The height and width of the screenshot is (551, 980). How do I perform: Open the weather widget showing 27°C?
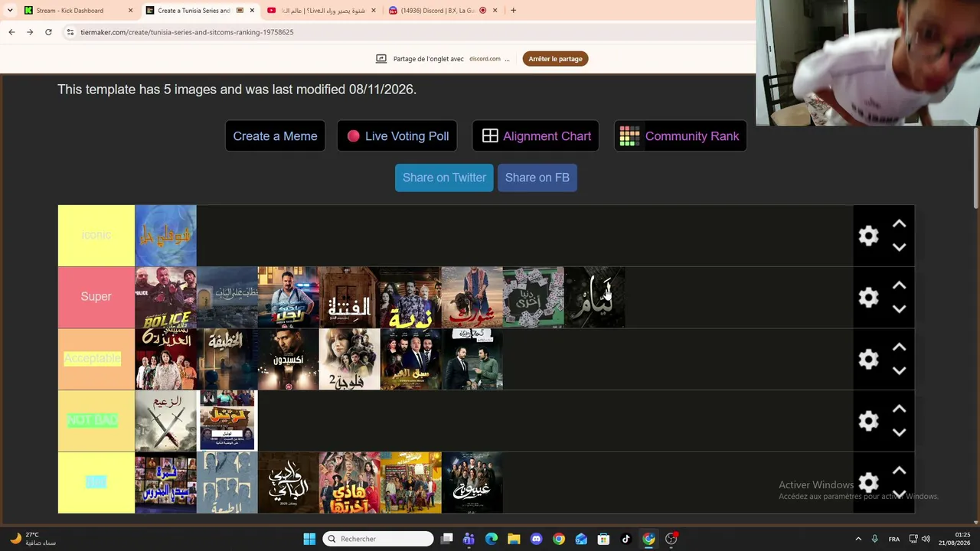(34, 539)
